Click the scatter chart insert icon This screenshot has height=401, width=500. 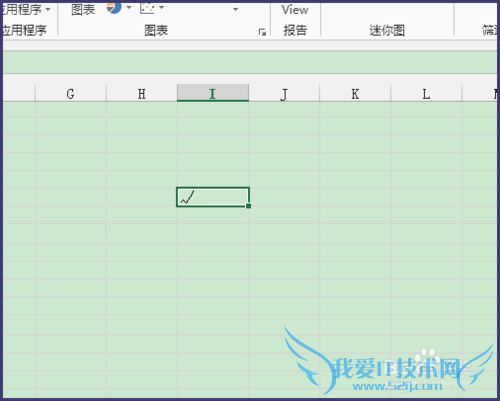click(147, 8)
